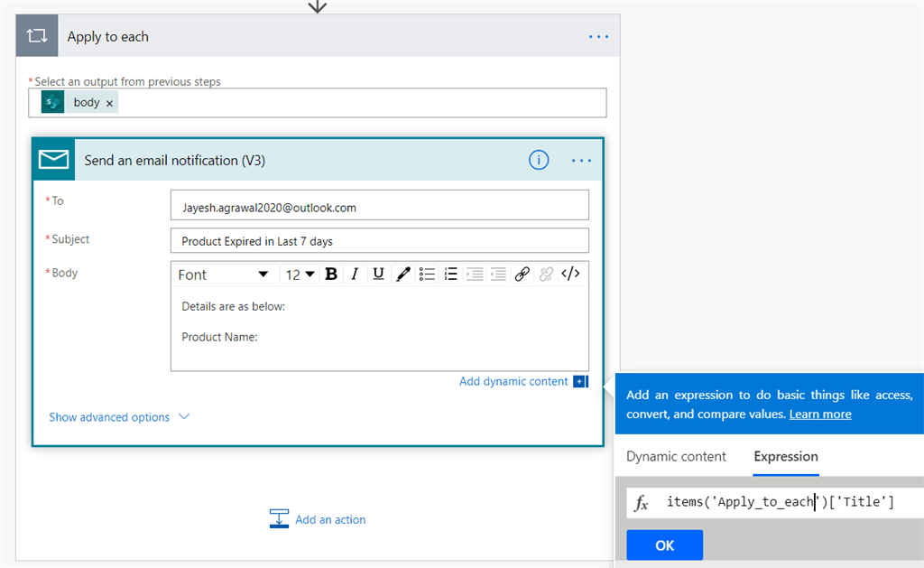This screenshot has width=924, height=568.
Task: Insert a hyperlink into the body
Action: tap(522, 274)
